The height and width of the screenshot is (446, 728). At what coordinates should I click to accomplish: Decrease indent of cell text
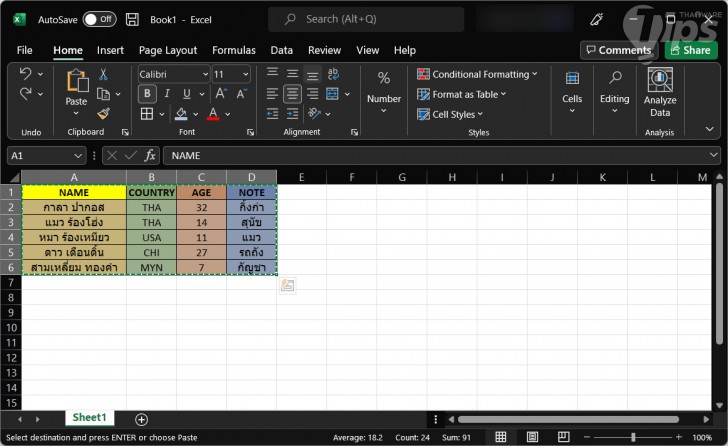pos(273,114)
